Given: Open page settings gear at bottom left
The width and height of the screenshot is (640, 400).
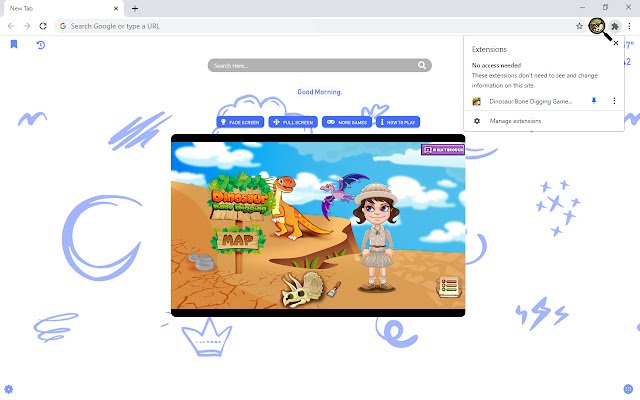Looking at the screenshot, I should (9, 389).
